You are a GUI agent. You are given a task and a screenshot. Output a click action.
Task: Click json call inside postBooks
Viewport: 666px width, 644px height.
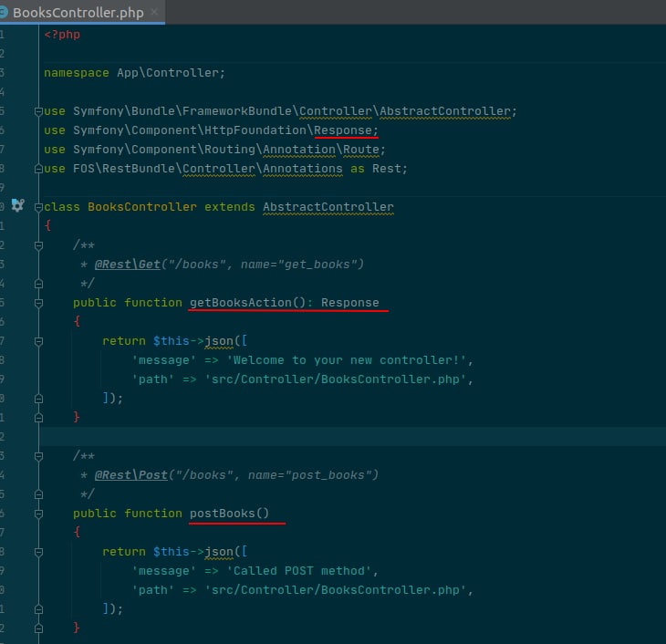click(x=219, y=552)
